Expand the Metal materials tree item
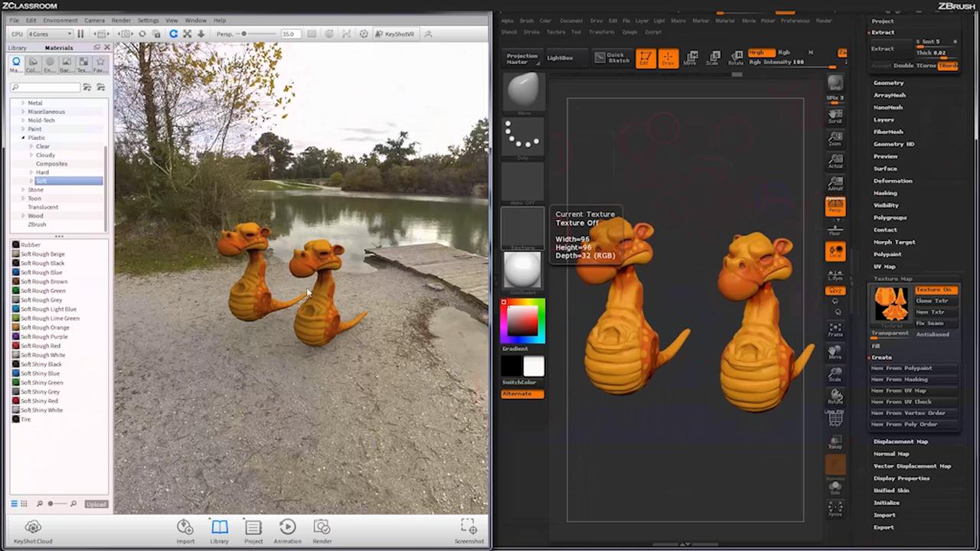 [23, 103]
